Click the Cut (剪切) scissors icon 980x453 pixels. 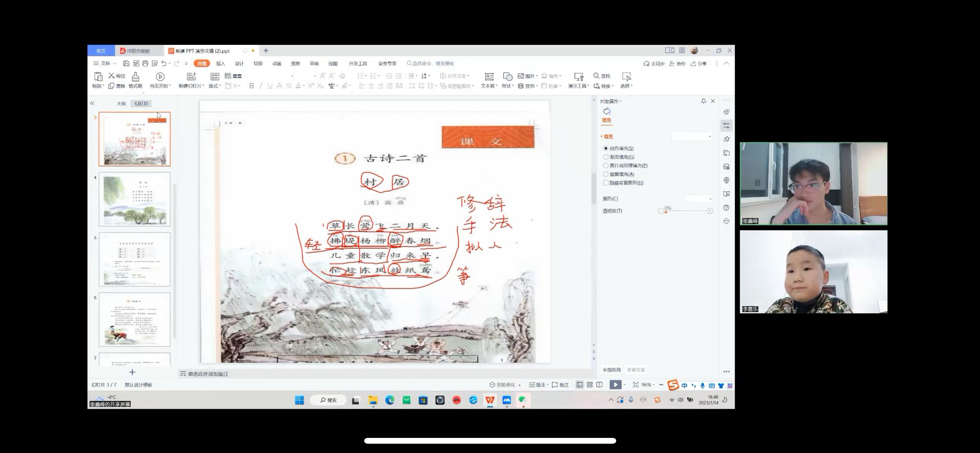pos(112,76)
